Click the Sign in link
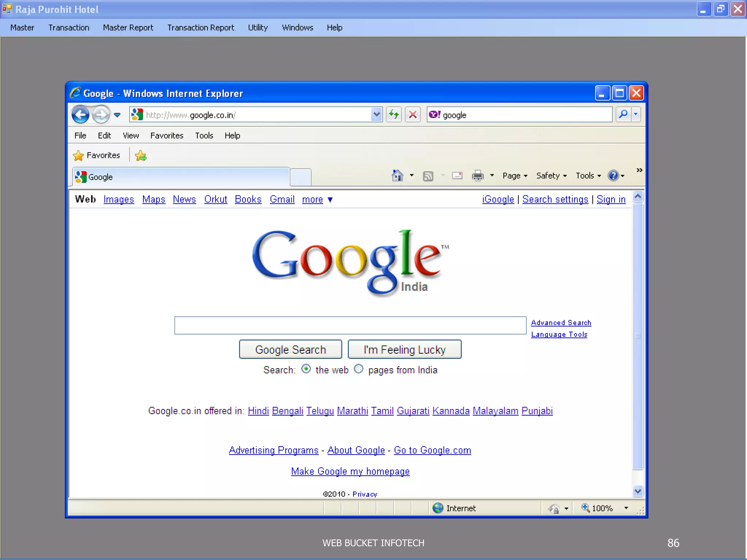 (x=611, y=199)
